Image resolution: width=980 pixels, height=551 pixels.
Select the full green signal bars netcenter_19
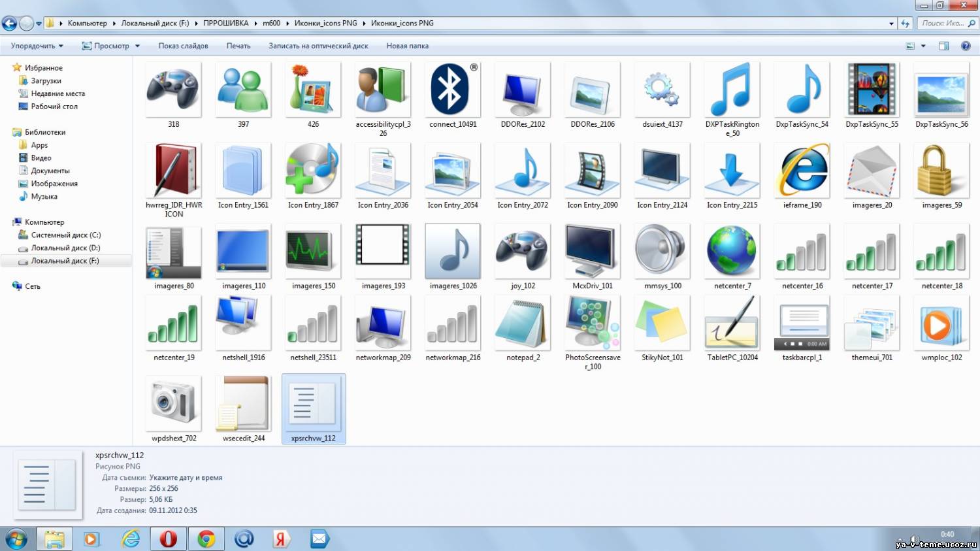(173, 323)
